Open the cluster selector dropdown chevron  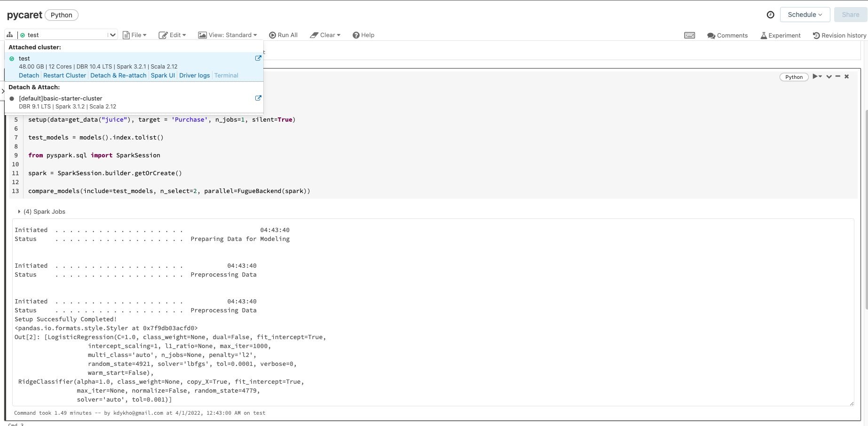[112, 34]
